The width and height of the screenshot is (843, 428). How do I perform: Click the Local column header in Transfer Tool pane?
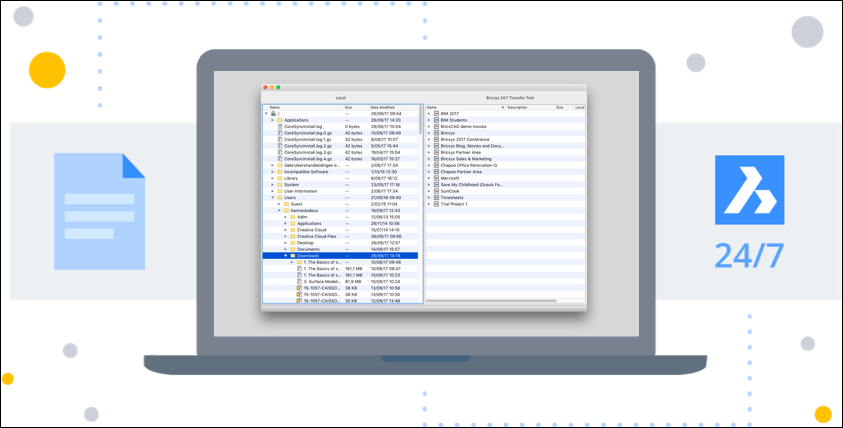coord(580,108)
